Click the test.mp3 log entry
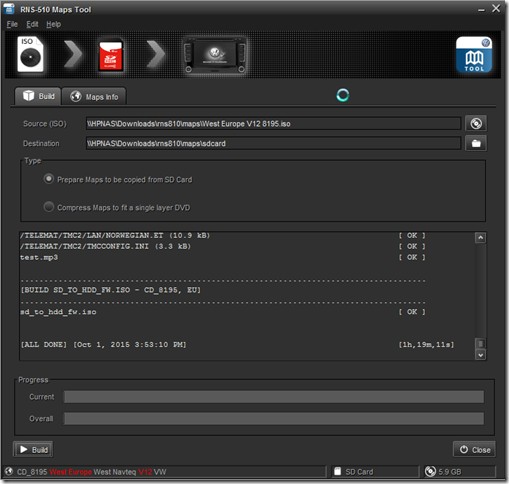Screen dimensions: 509x484 223,257
